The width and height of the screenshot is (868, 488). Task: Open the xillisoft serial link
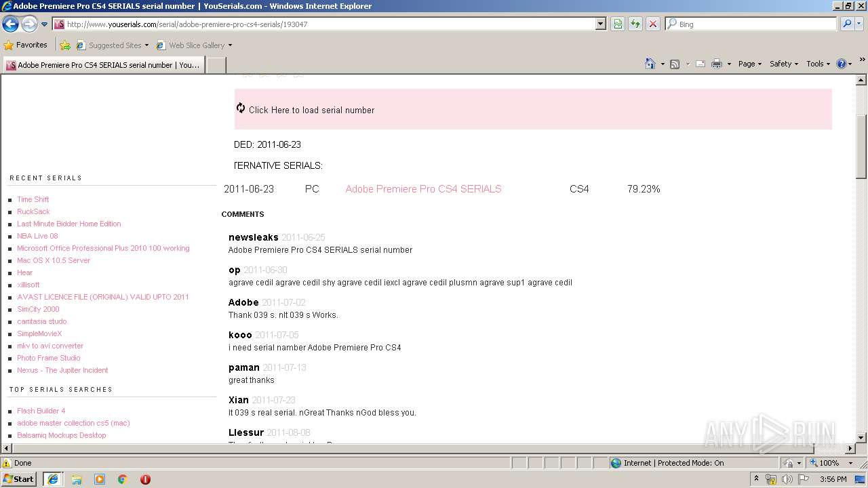tap(28, 285)
